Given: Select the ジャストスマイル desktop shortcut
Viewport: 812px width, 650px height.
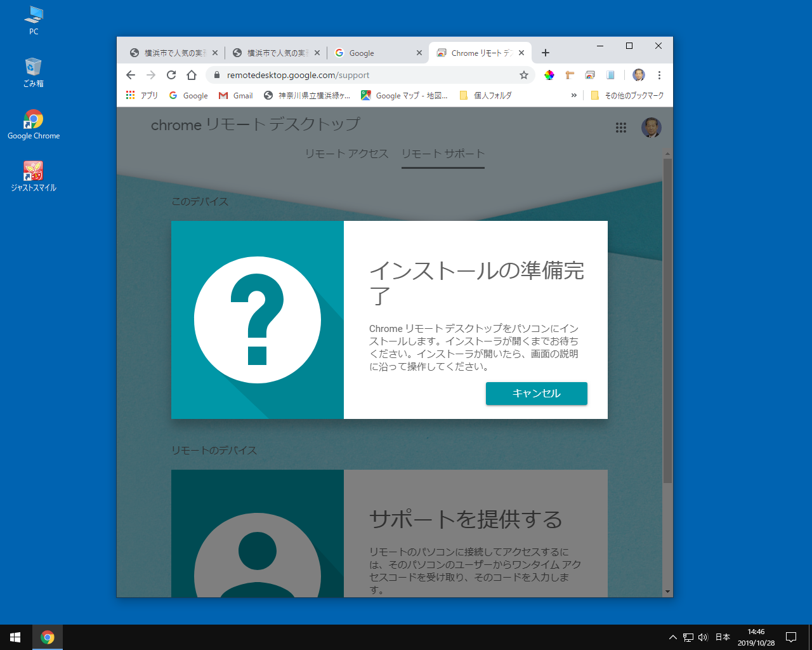Looking at the screenshot, I should point(34,176).
